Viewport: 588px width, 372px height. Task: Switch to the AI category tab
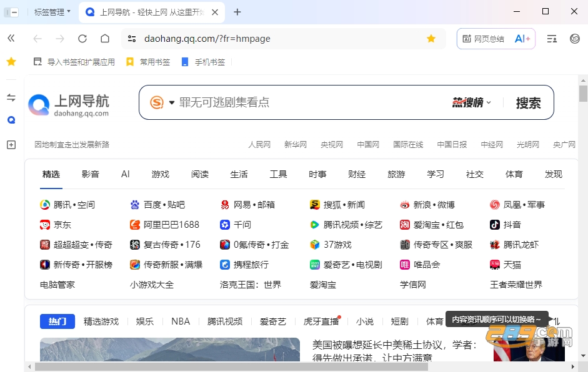[125, 174]
